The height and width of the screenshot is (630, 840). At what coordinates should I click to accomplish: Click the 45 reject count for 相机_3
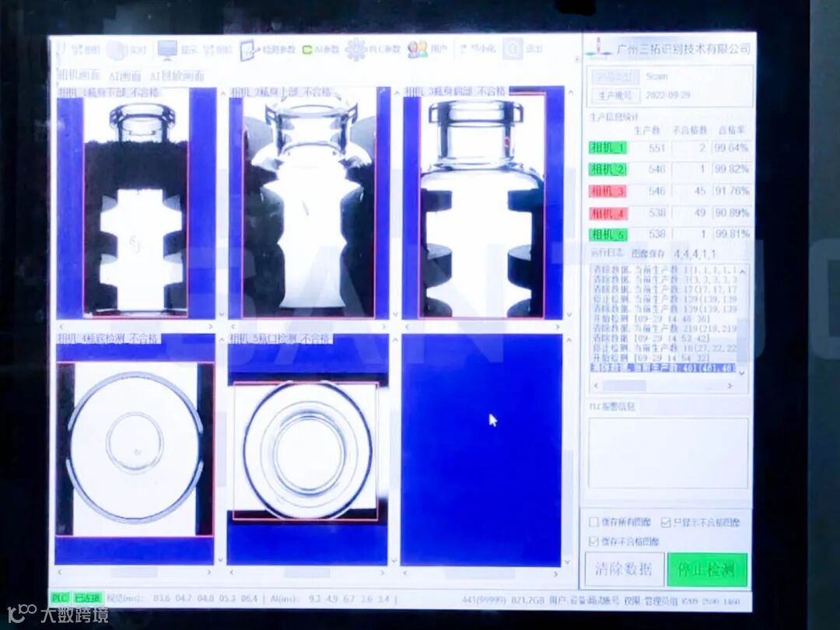coord(700,191)
